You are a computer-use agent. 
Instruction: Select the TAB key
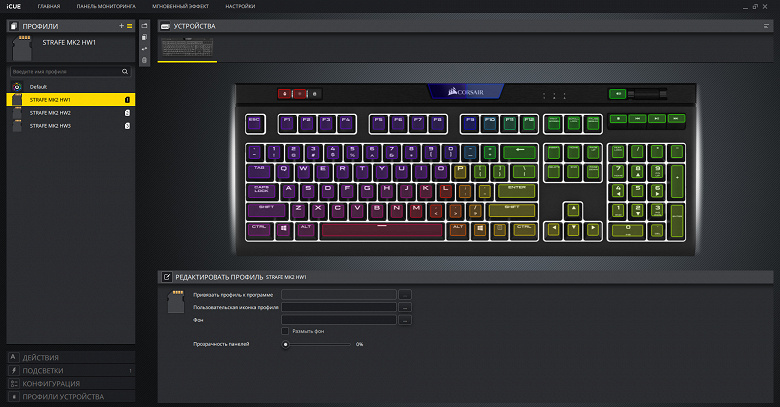259,171
